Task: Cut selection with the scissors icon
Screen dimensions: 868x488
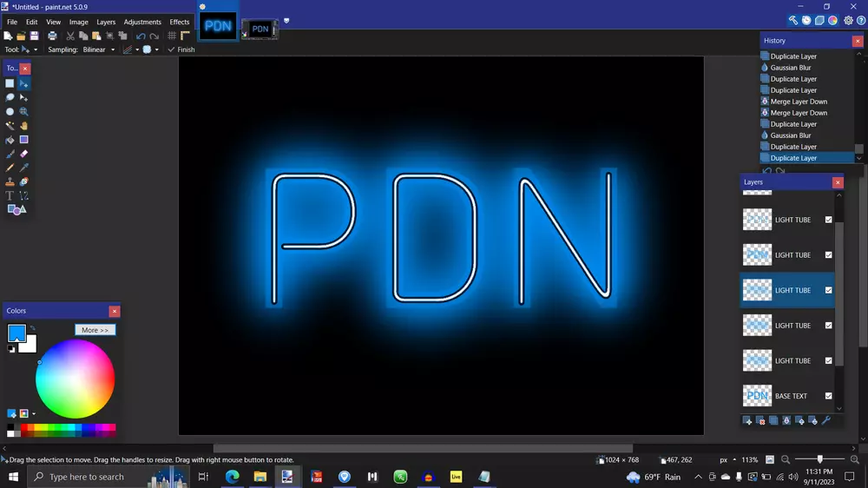Action: [70, 36]
